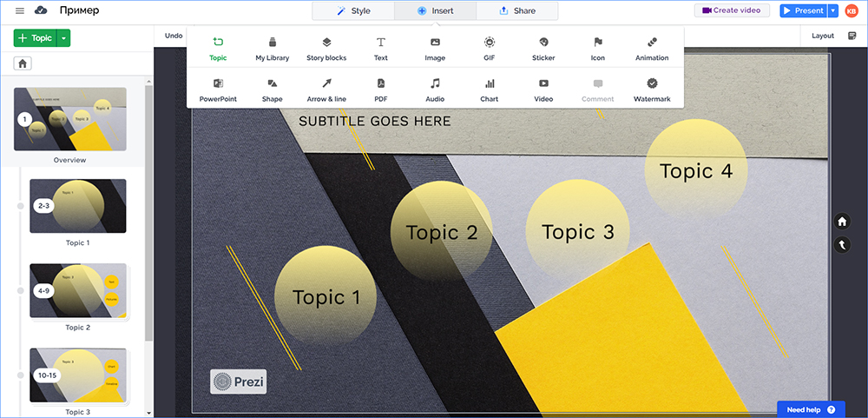Add a Watermark via the insert menu
Screen dimensions: 868x418
point(652,90)
